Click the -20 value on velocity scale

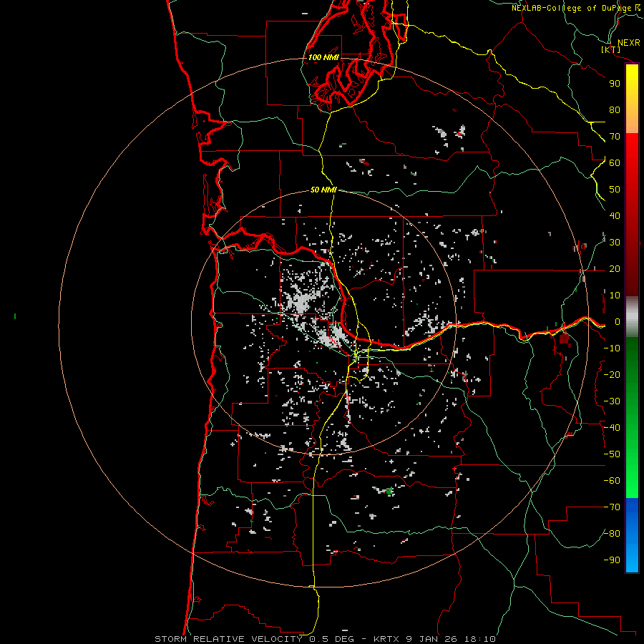click(612, 375)
